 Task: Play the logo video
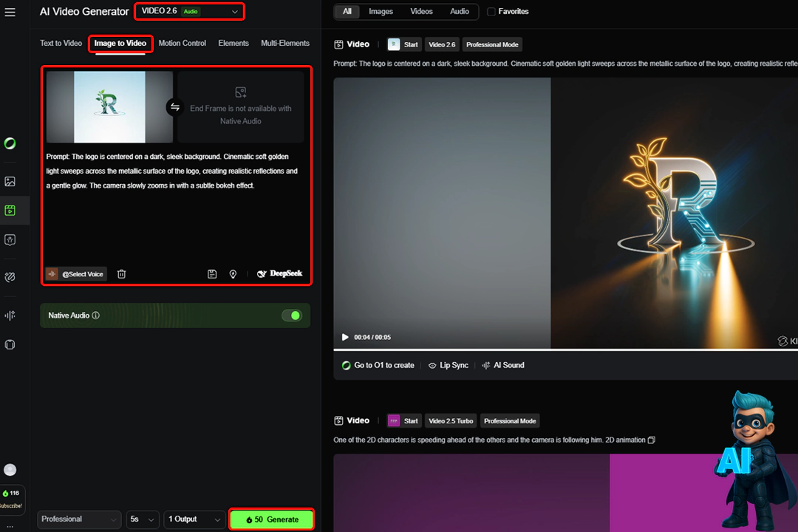click(x=345, y=338)
